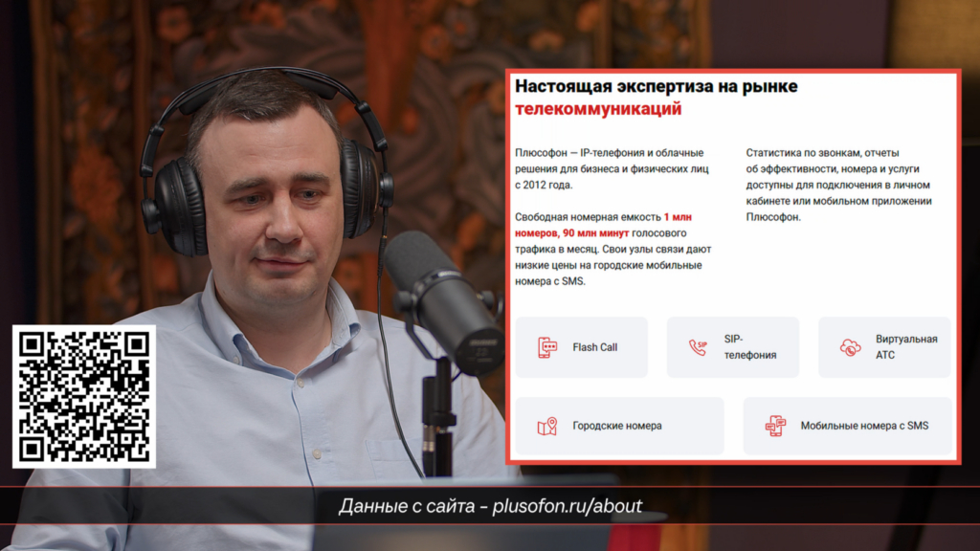Screen dimensions: 980x551
Task: Click the Flash Call phone icon
Action: point(546,347)
